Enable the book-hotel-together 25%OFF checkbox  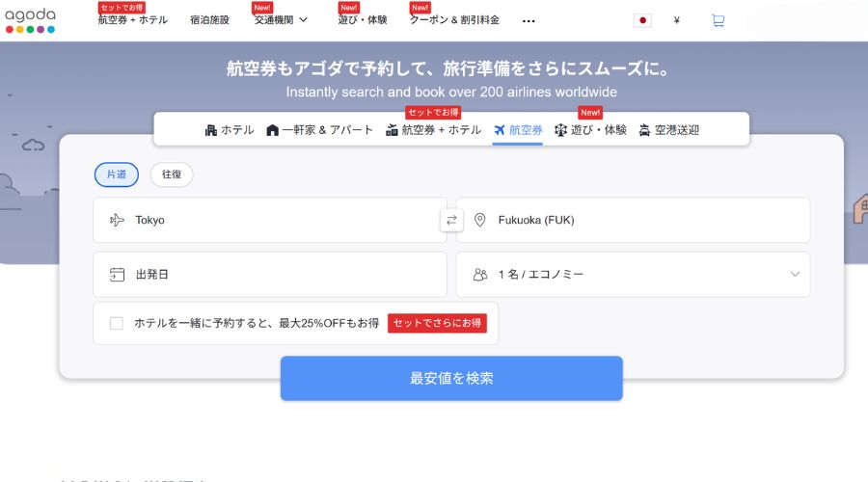point(117,323)
